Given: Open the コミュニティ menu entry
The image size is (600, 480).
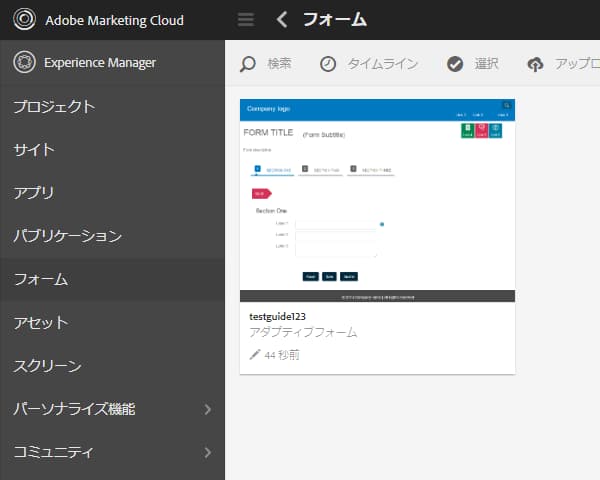Looking at the screenshot, I should coord(112,452).
